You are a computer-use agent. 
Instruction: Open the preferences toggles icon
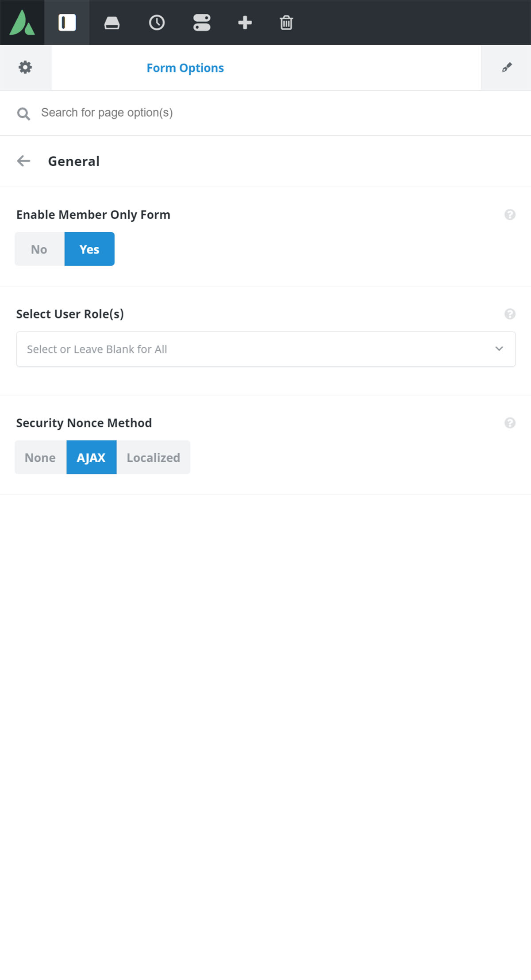[201, 23]
